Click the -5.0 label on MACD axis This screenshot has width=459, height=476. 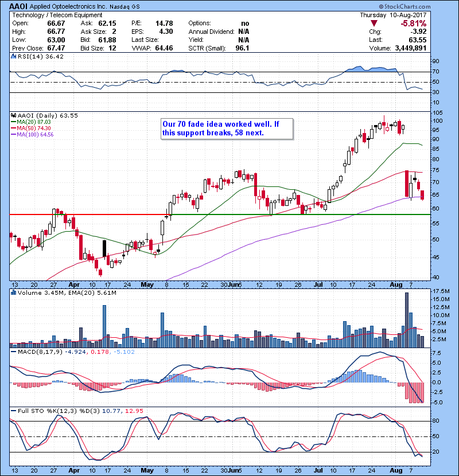pos(437,403)
